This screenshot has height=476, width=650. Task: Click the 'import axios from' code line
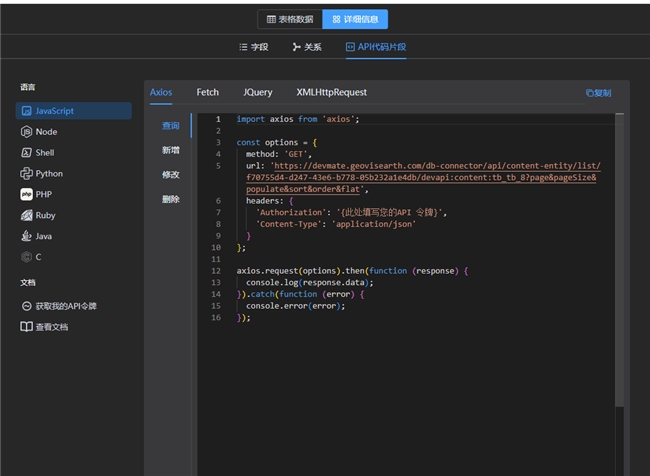298,119
